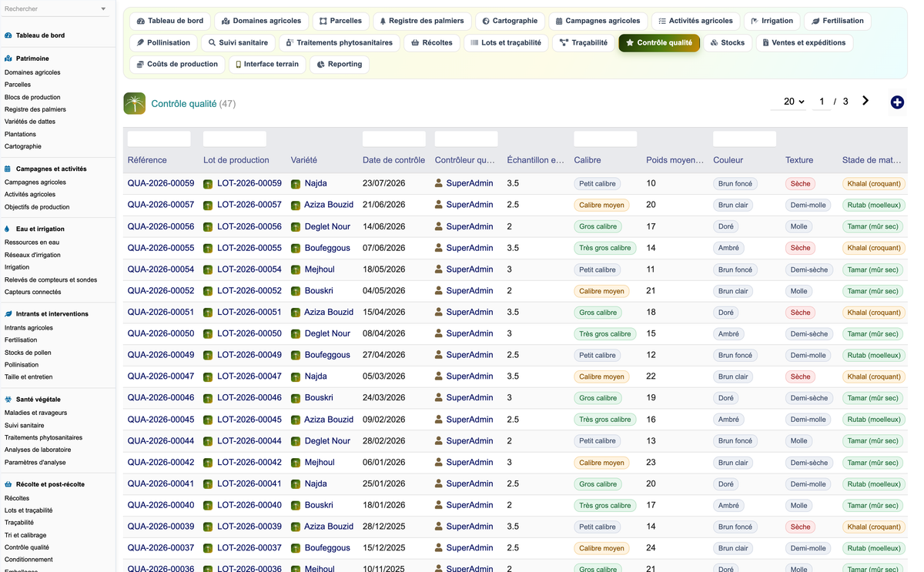Open variety link Deglet Nour in QUA-2026-00056 row

(x=327, y=226)
